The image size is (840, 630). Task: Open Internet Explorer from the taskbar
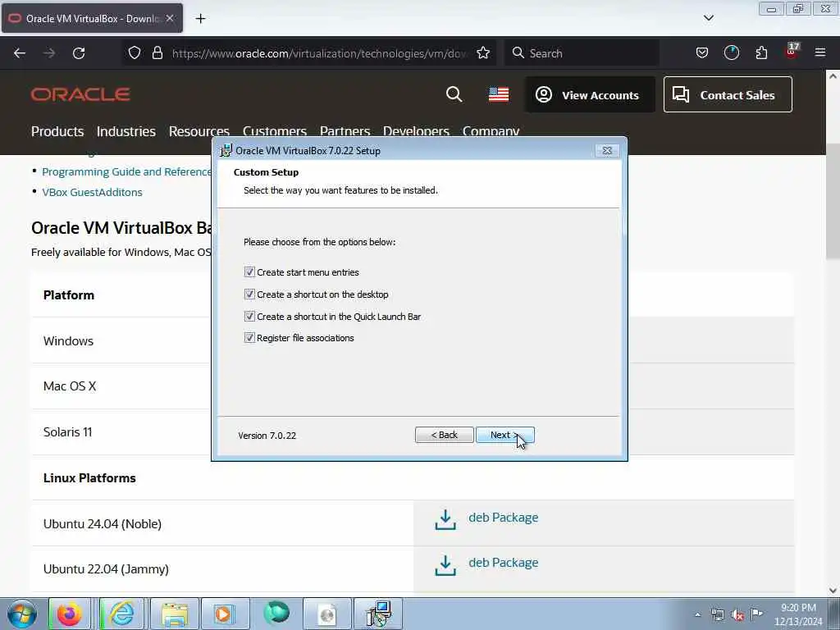pyautogui.click(x=122, y=614)
